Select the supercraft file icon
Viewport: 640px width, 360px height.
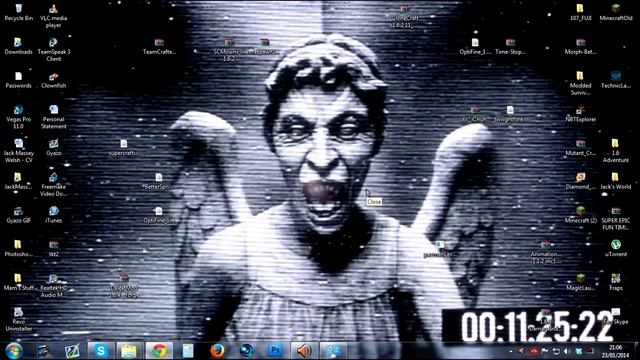(x=123, y=147)
